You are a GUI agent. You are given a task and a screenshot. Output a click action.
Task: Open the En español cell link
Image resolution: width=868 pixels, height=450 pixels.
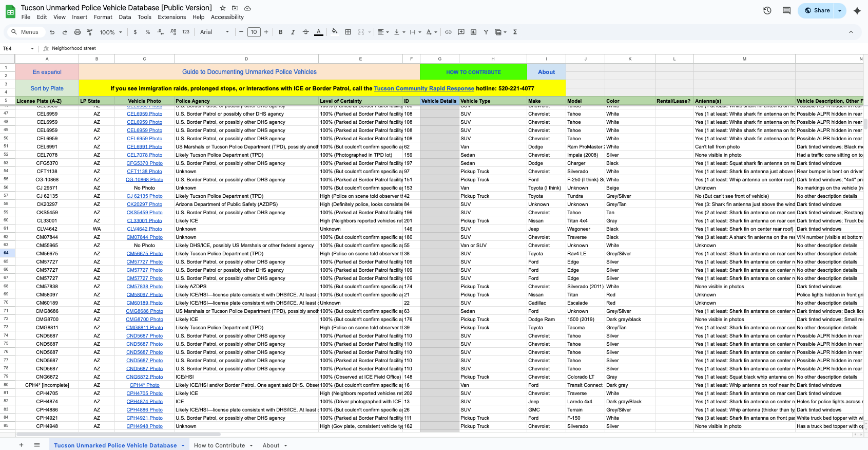[x=47, y=72]
